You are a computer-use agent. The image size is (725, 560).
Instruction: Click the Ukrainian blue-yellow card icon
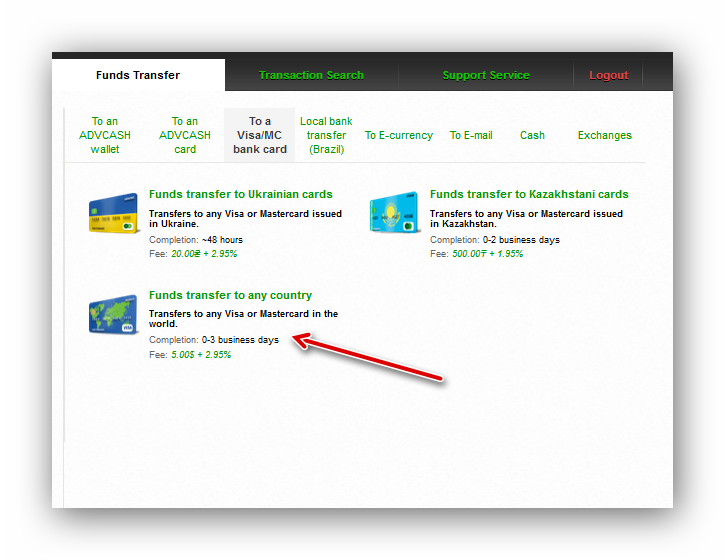tap(114, 213)
